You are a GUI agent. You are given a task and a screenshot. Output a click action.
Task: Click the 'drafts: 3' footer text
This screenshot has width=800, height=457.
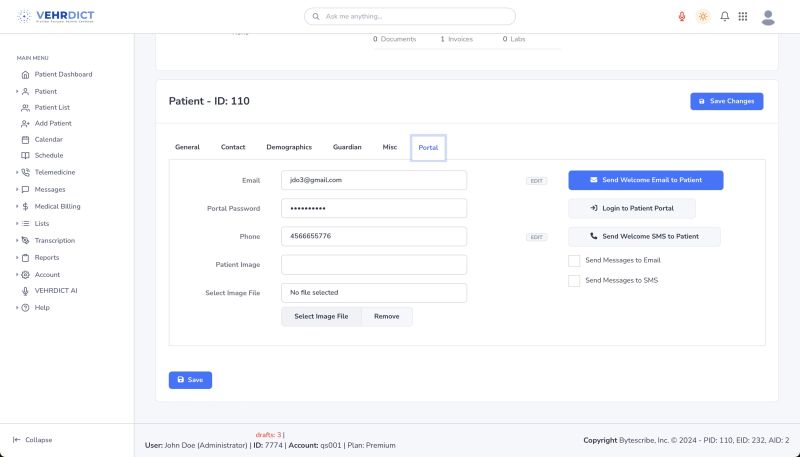click(268, 435)
